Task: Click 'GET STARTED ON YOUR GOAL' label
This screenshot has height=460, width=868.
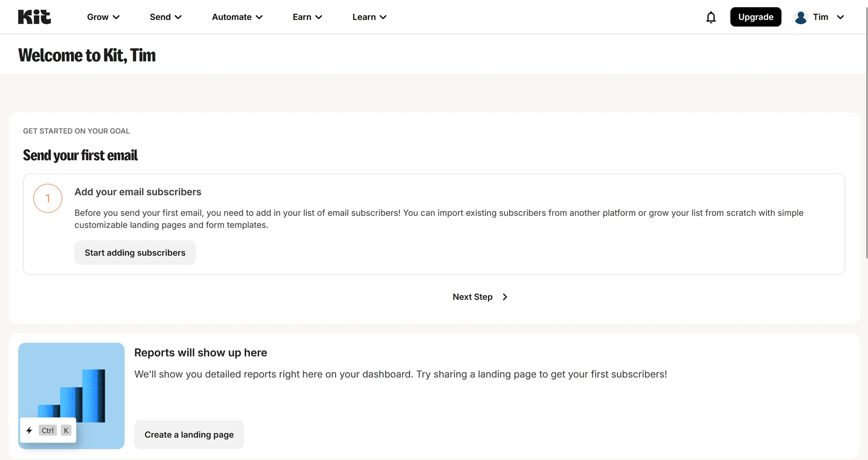Action: [x=76, y=131]
